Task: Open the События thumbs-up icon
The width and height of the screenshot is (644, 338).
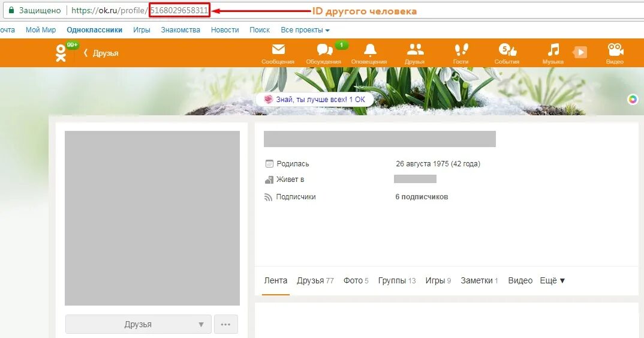Action: point(507,50)
